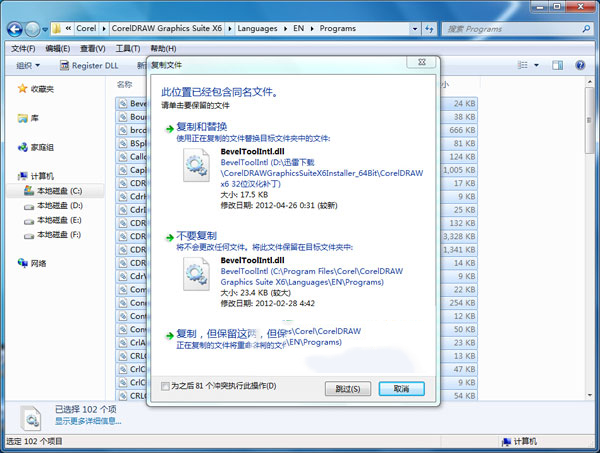Select 库 in navigation pane

[28, 118]
